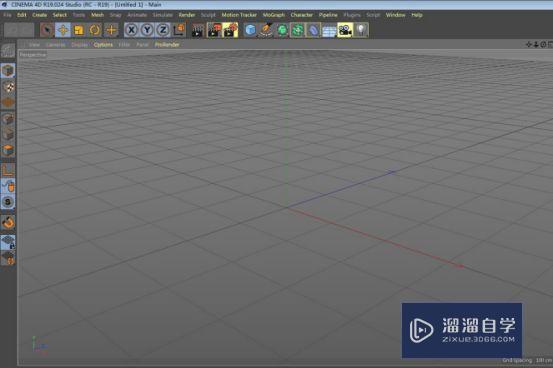Add a Floor environment object
The height and width of the screenshot is (368, 553).
329,30
